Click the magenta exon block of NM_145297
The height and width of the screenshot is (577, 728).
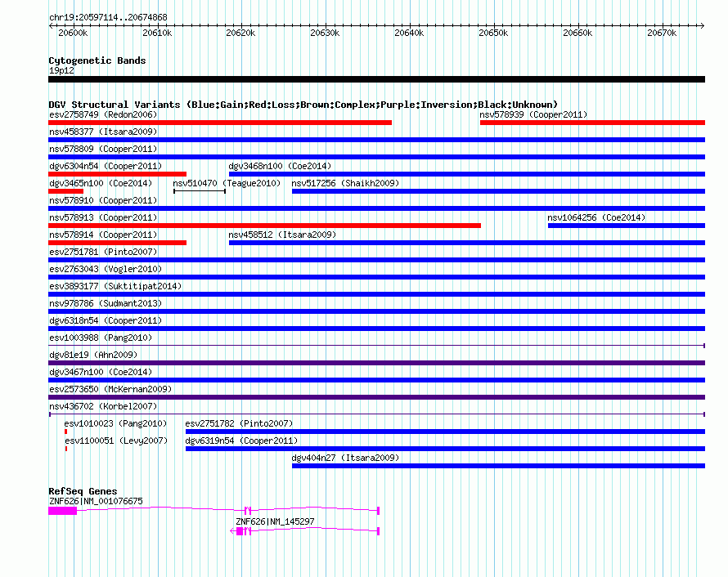240,531
